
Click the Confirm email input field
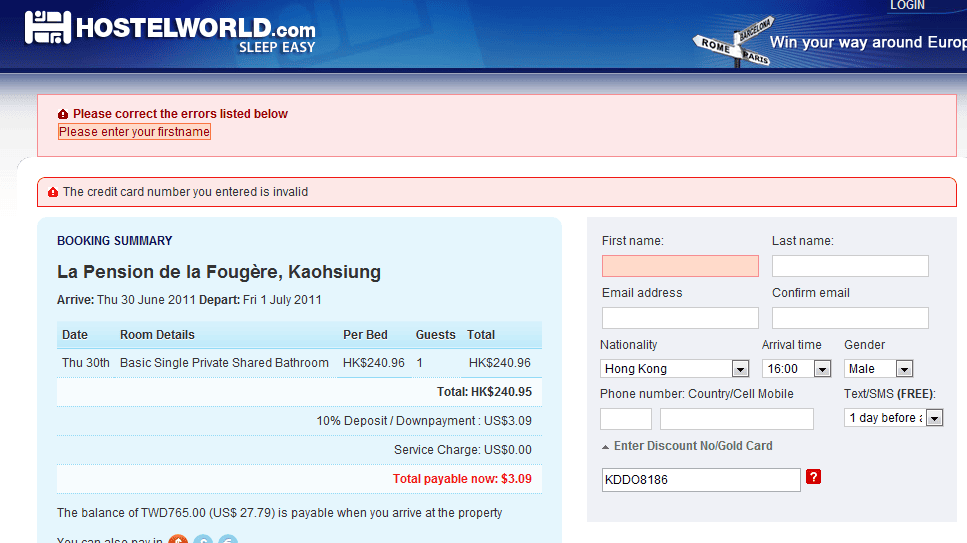[x=850, y=318]
